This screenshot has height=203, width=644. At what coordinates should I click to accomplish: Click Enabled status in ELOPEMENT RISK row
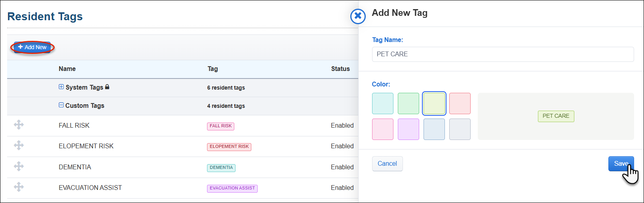342,146
